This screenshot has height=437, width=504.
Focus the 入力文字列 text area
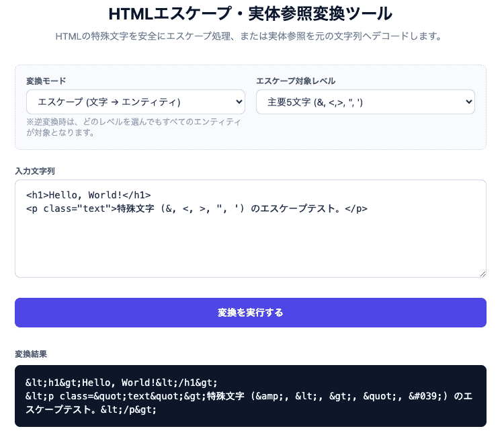251,229
